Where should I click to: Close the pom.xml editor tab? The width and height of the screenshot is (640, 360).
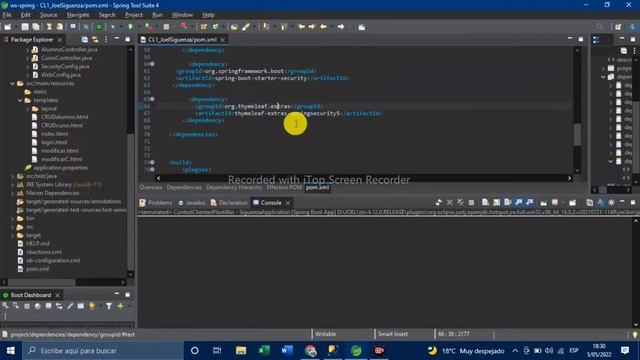(x=222, y=40)
